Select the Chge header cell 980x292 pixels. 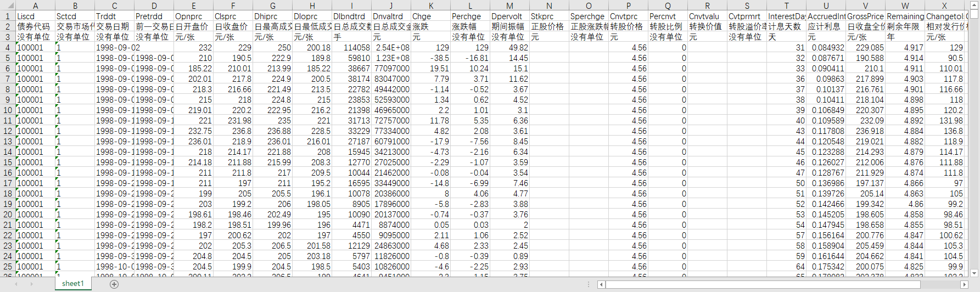coord(431,16)
